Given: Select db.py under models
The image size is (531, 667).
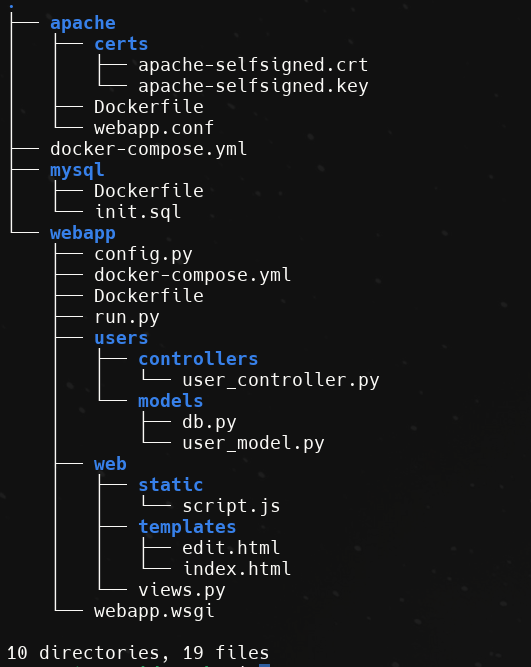Looking at the screenshot, I should (x=209, y=422).
